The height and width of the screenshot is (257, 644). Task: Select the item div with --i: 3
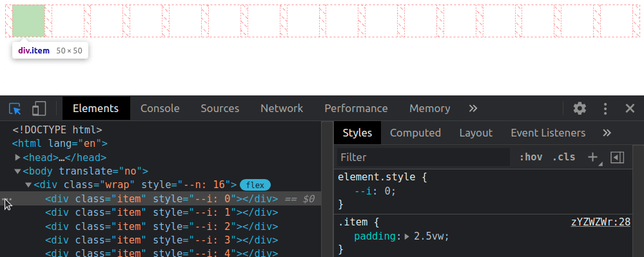162,240
